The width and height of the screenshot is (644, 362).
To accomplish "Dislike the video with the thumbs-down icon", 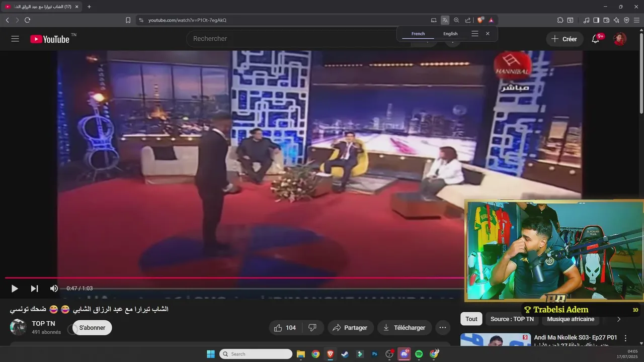I will point(312,328).
